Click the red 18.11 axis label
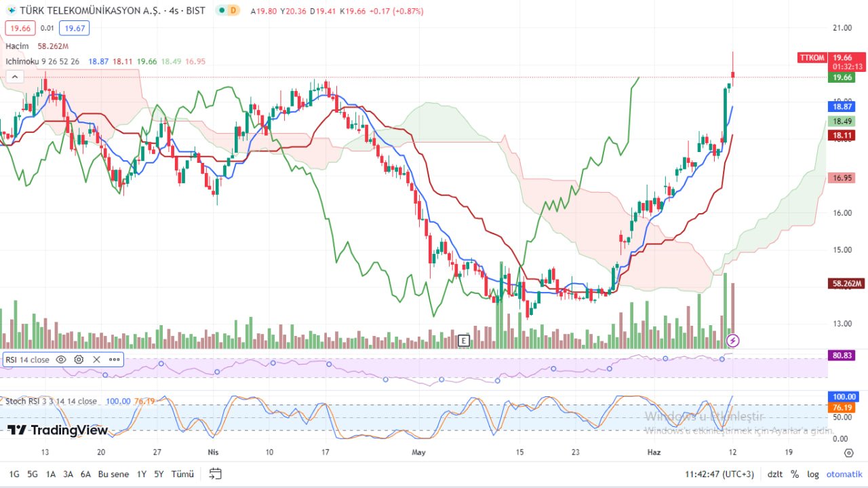The height and width of the screenshot is (488, 868). [842, 135]
